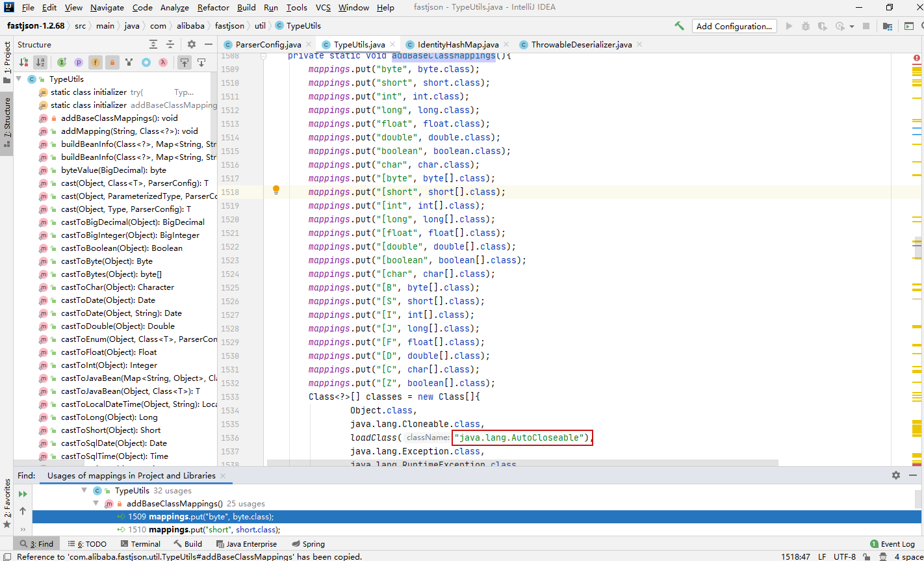Click Previous Occurrence up arrow in Find panel

point(23,512)
